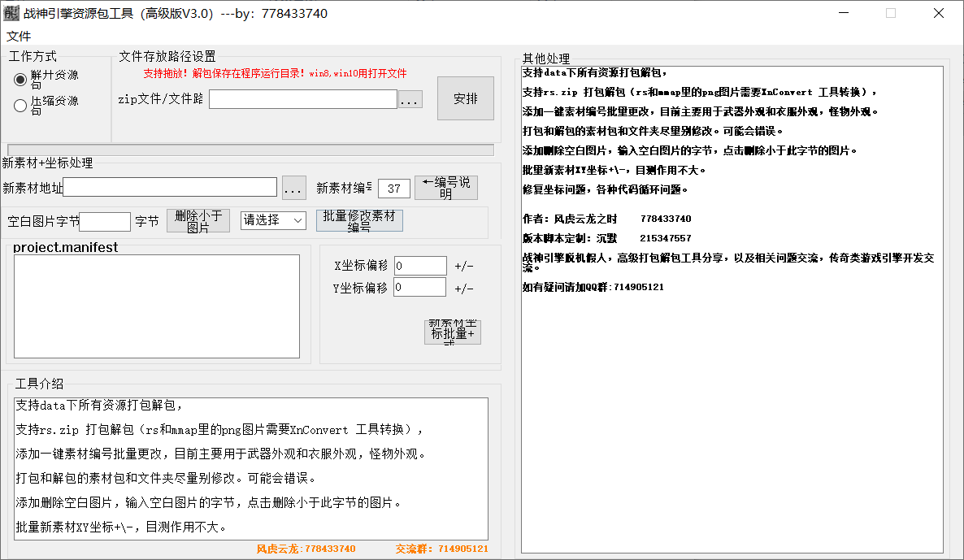Click the X坐标偏移 input field
964x560 pixels.
(x=420, y=266)
